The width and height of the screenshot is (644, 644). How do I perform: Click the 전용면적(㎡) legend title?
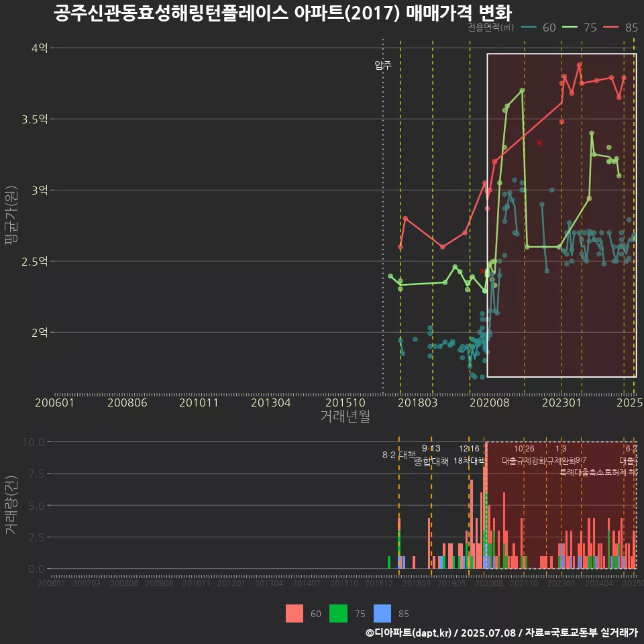pos(491,27)
